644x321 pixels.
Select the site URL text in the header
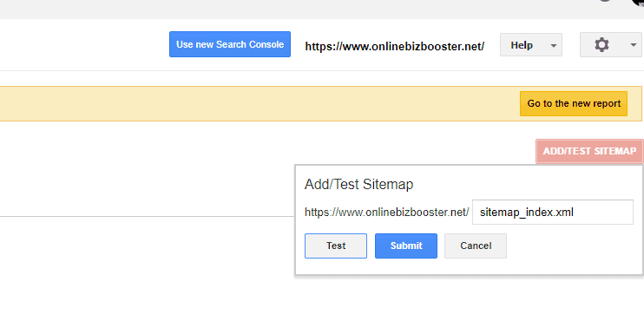(394, 46)
